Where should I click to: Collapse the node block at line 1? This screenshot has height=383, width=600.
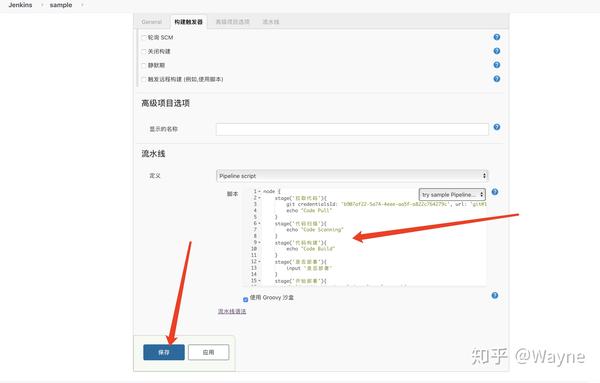pyautogui.click(x=259, y=191)
